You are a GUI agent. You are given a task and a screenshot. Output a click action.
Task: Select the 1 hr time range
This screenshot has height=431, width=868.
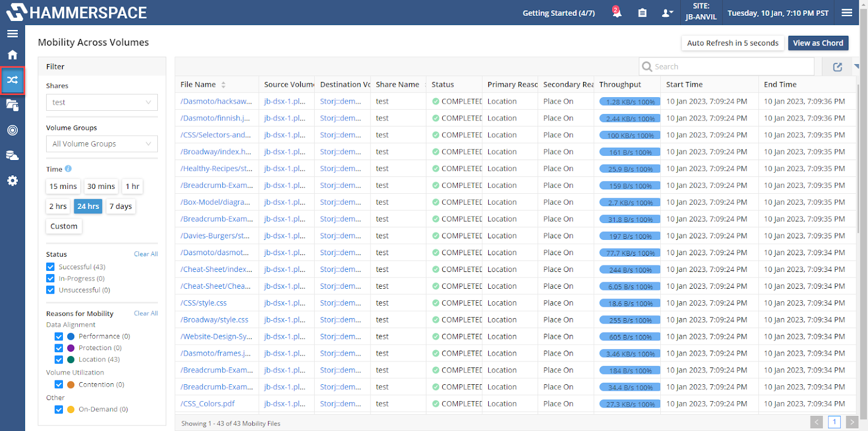[132, 186]
